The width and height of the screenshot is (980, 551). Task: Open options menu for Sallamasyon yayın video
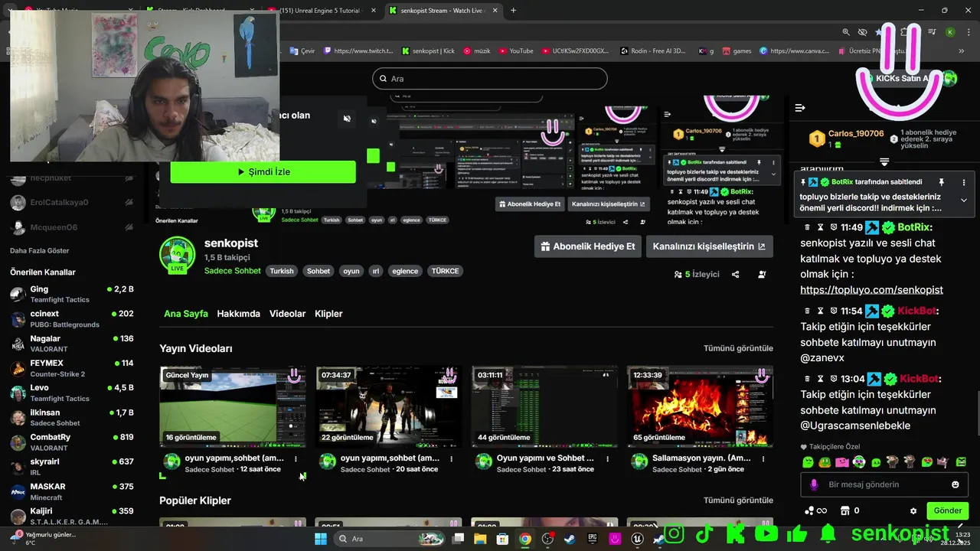coord(763,459)
